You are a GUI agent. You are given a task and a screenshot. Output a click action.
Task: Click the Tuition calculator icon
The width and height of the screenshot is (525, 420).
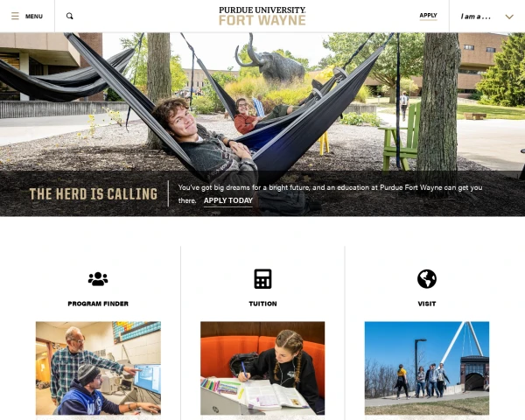click(x=262, y=278)
